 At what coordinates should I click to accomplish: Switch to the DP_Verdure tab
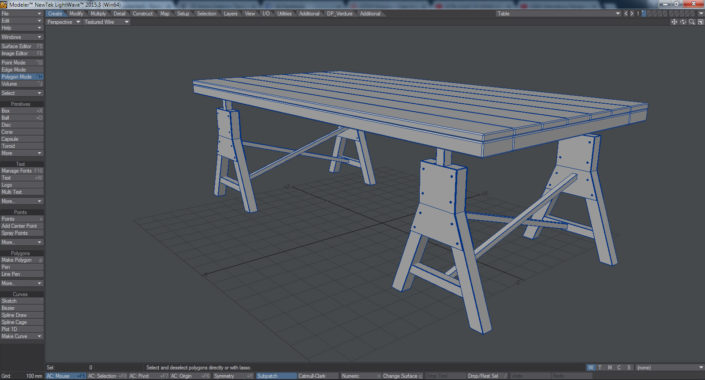340,13
